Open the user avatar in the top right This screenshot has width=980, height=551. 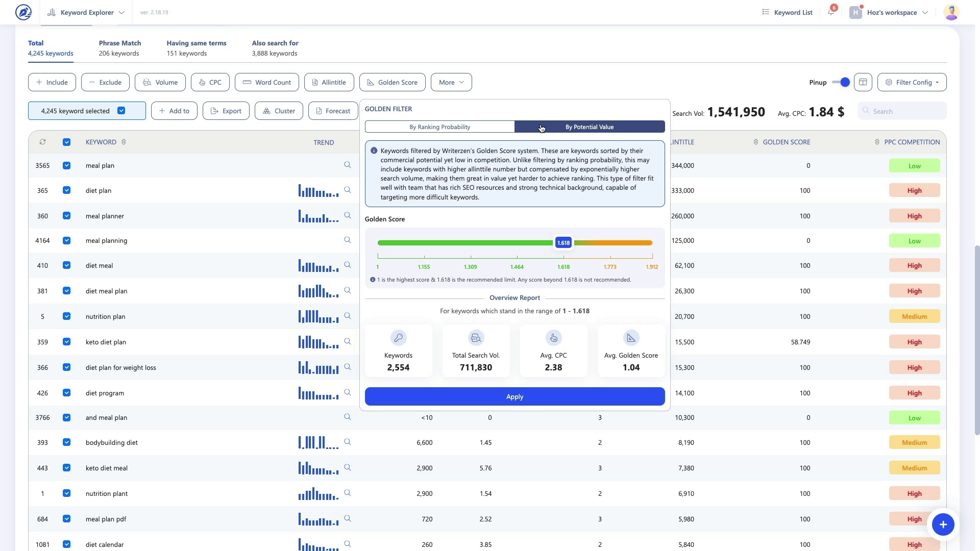[951, 12]
